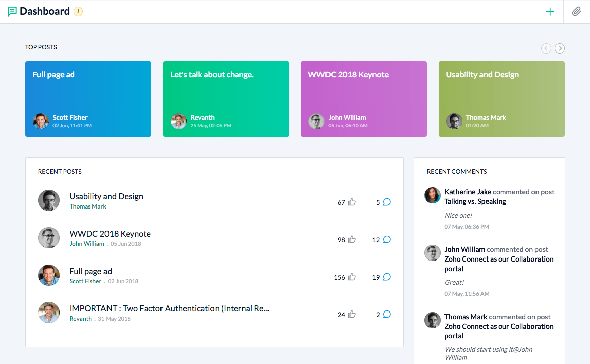Click the Dashboard chat bubble logo icon
The image size is (590, 364).
(12, 11)
